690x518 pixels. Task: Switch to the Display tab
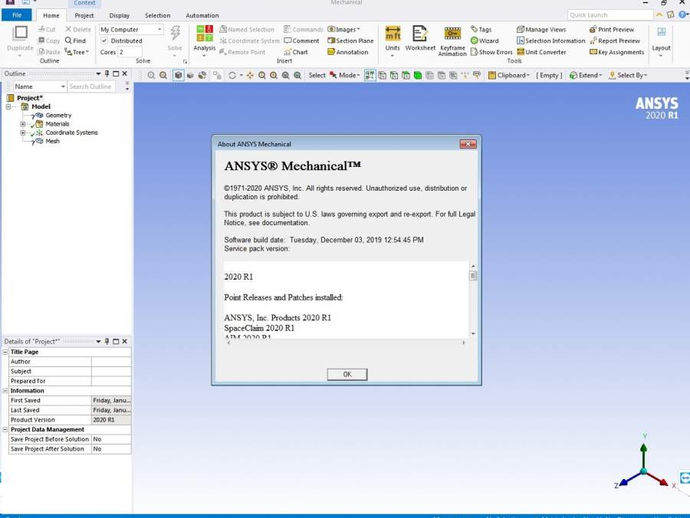point(119,15)
